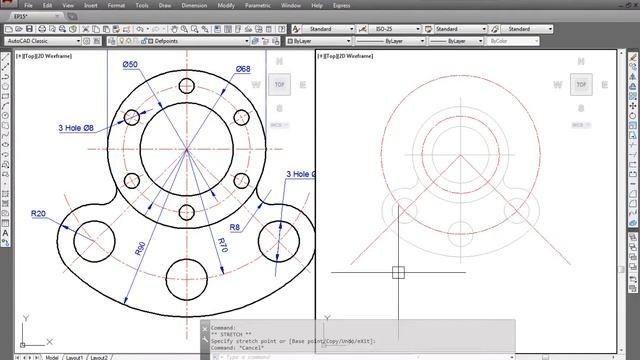The image size is (640, 360).
Task: Click the R20 dimension label
Action: click(38, 213)
